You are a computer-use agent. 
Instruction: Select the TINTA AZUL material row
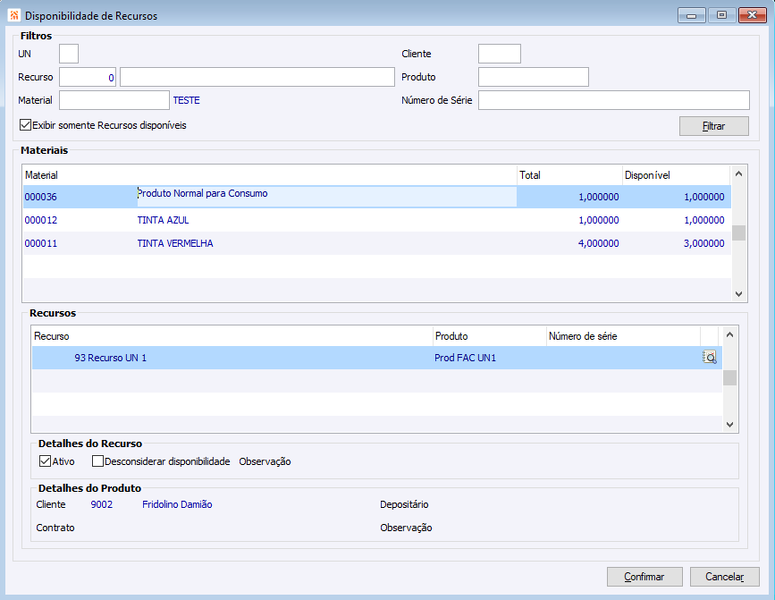pos(377,220)
